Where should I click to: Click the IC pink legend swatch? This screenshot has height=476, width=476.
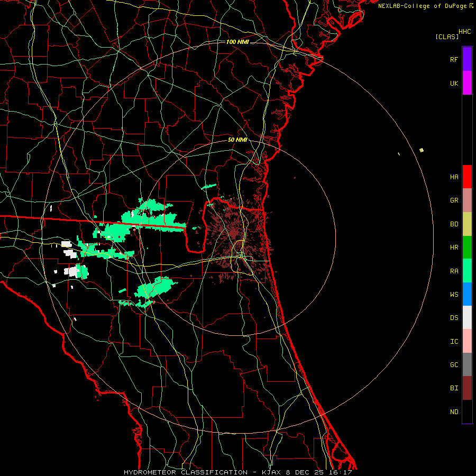(467, 341)
